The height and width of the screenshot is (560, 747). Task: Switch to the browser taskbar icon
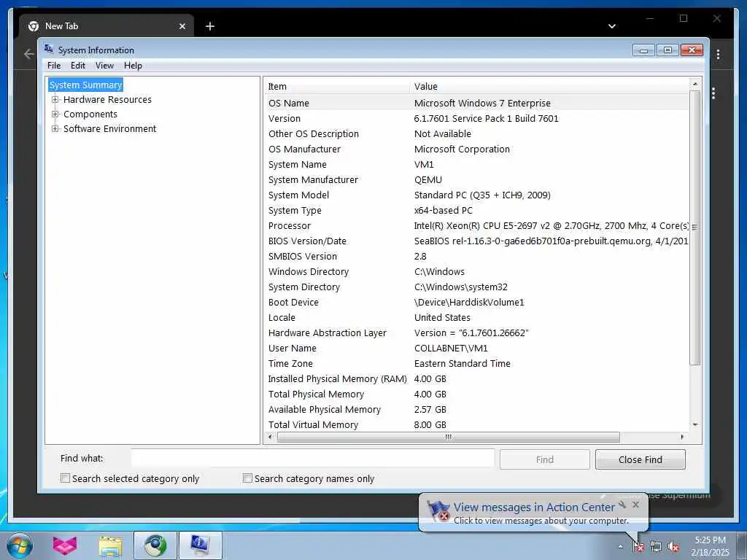(155, 545)
